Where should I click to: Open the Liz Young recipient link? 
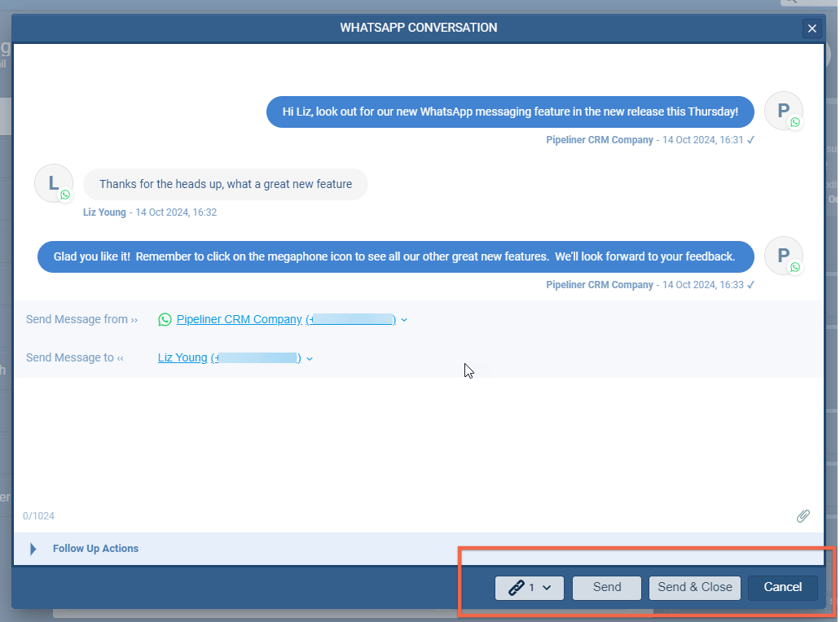[x=229, y=357]
